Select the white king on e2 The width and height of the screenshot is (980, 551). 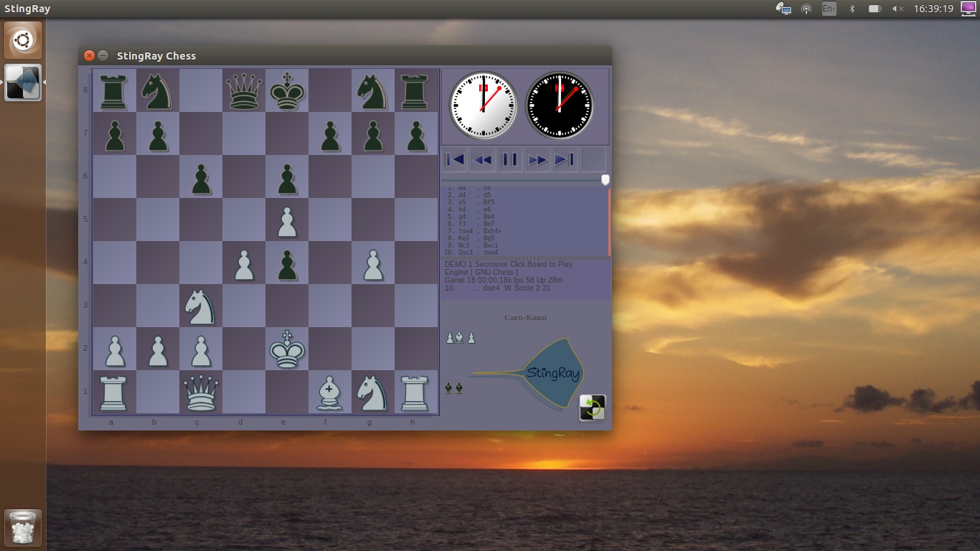[x=287, y=349]
